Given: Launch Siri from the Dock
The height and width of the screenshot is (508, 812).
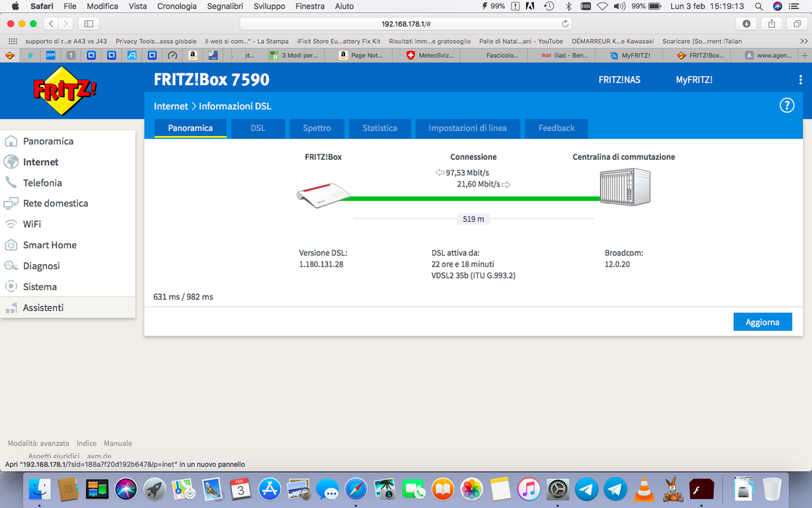Looking at the screenshot, I should 126,489.
